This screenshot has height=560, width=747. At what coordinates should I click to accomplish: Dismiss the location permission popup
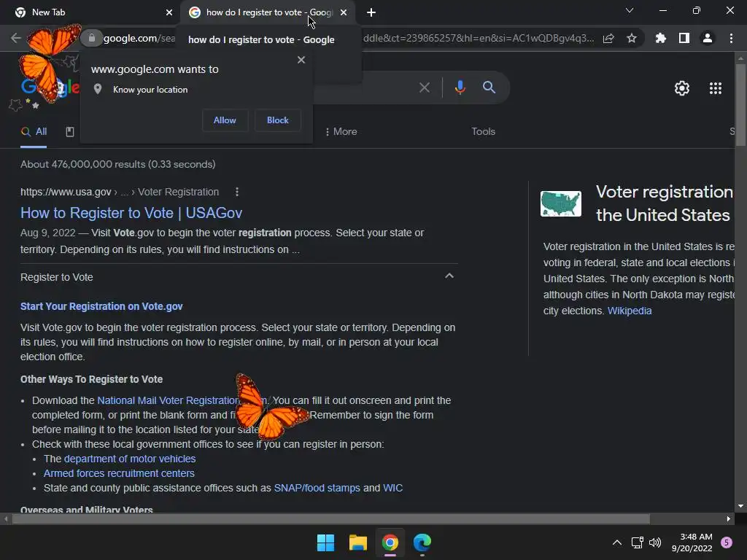pyautogui.click(x=301, y=60)
